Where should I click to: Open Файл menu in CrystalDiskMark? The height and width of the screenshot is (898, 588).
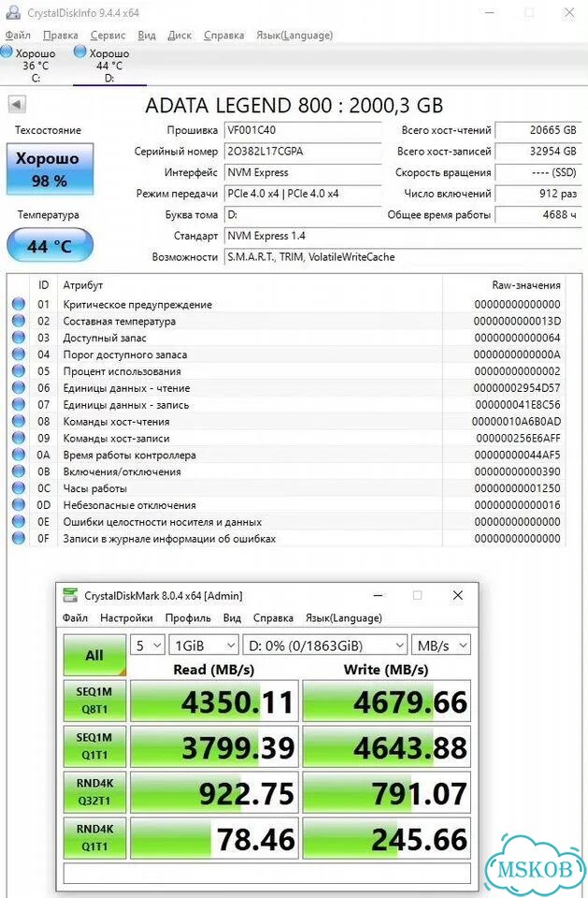(75, 618)
